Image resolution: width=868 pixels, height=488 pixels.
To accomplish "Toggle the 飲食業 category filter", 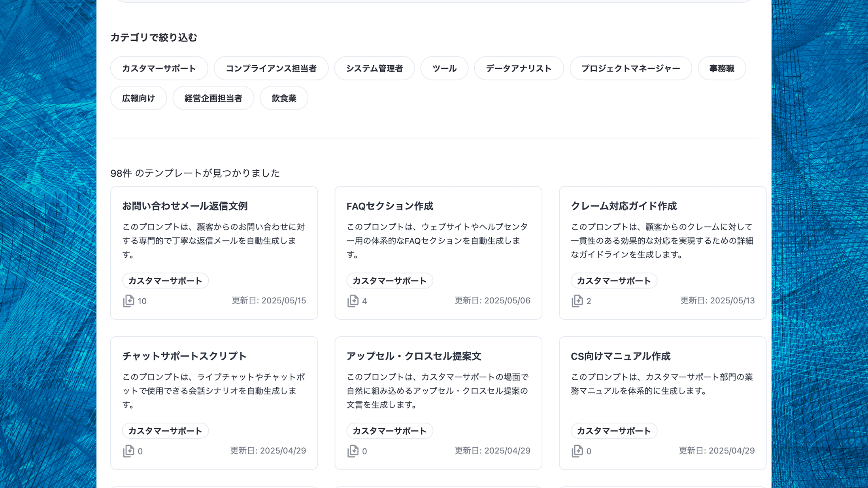I will coord(284,98).
